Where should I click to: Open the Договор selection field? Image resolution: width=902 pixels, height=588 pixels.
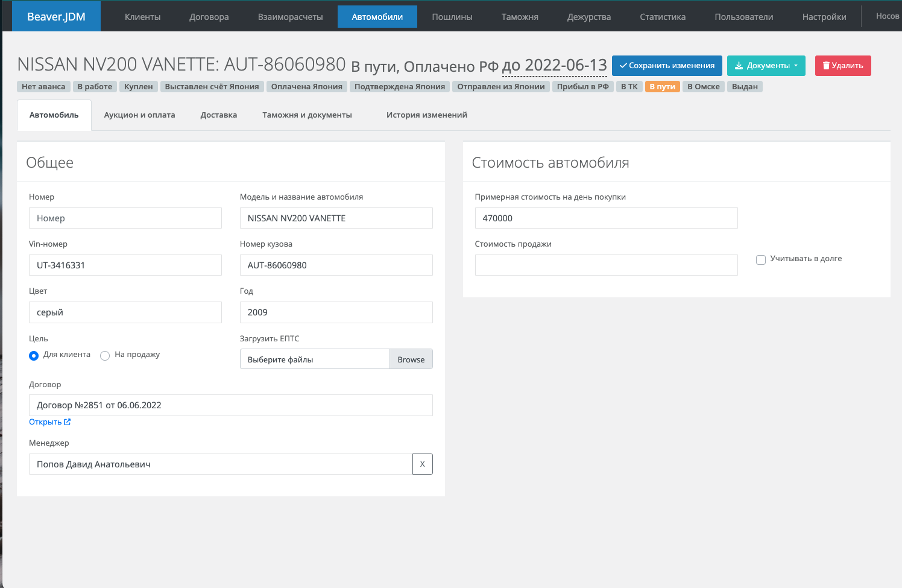[230, 405]
